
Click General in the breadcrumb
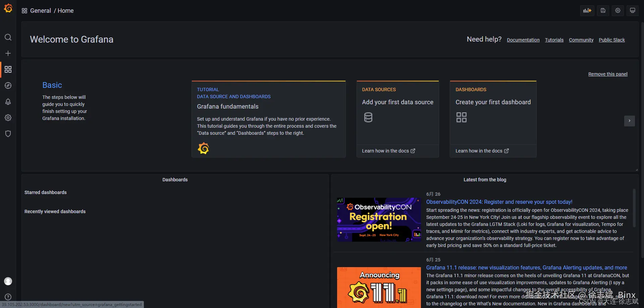41,11
